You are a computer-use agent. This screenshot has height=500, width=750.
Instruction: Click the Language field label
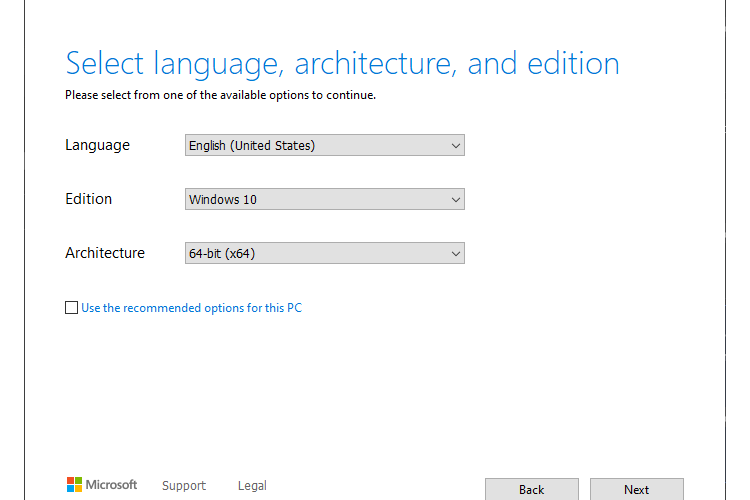(97, 145)
